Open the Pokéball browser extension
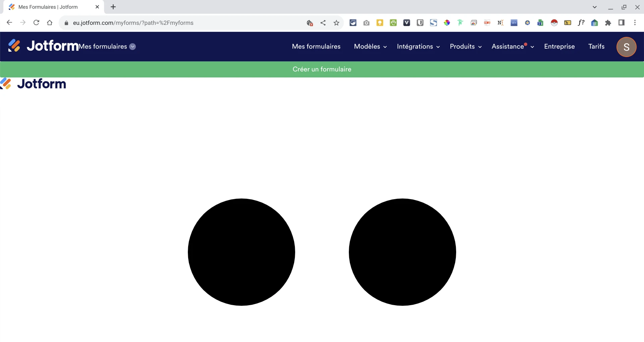Screen dimensions: 644x342 [554, 22]
